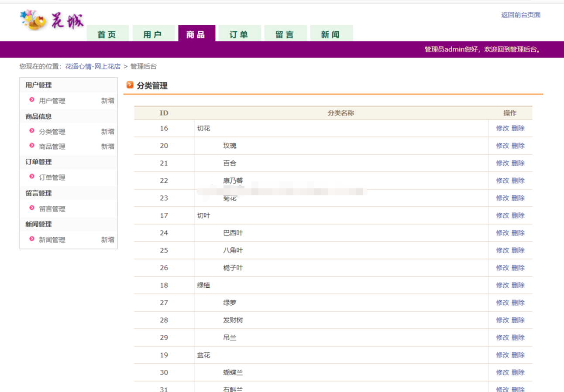Click 删除 in the row with ID 23
This screenshot has height=392, width=564.
coord(518,198)
